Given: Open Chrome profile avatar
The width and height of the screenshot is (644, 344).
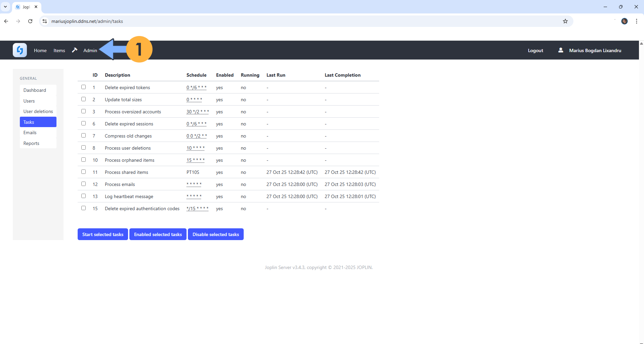Looking at the screenshot, I should 624,21.
